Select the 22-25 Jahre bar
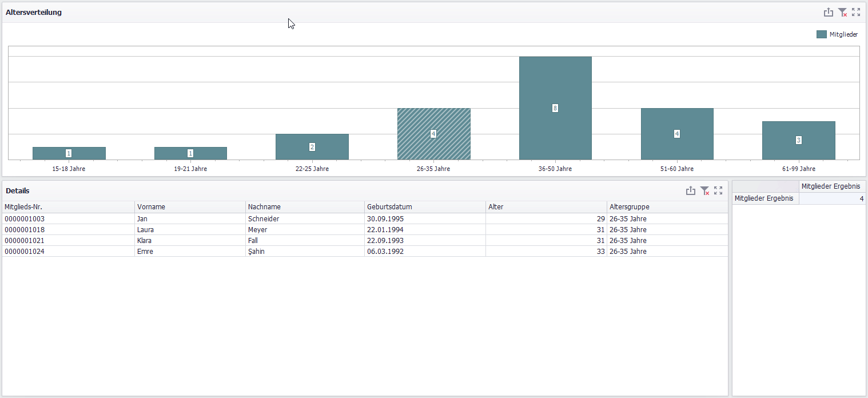 pyautogui.click(x=312, y=146)
